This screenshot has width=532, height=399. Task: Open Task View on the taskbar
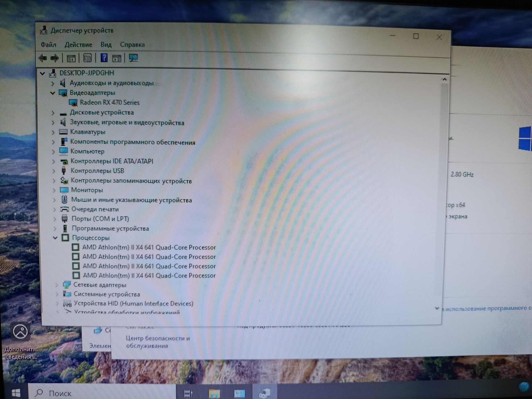pyautogui.click(x=188, y=393)
